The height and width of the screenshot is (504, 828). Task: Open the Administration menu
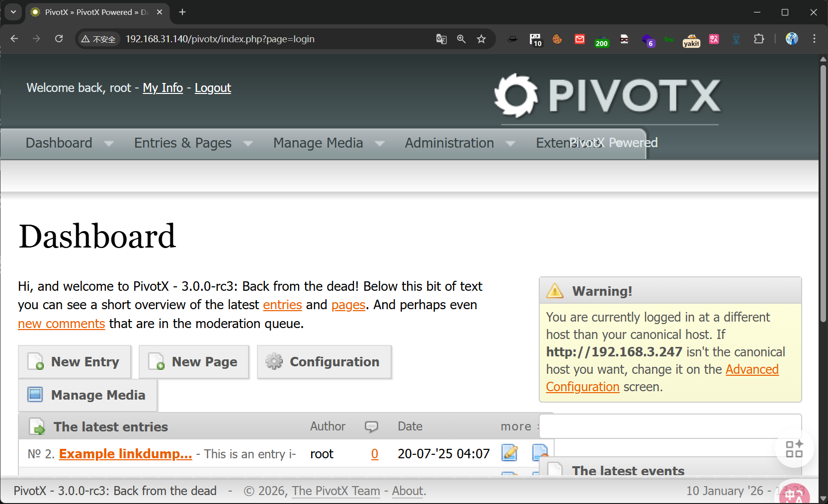(x=449, y=143)
